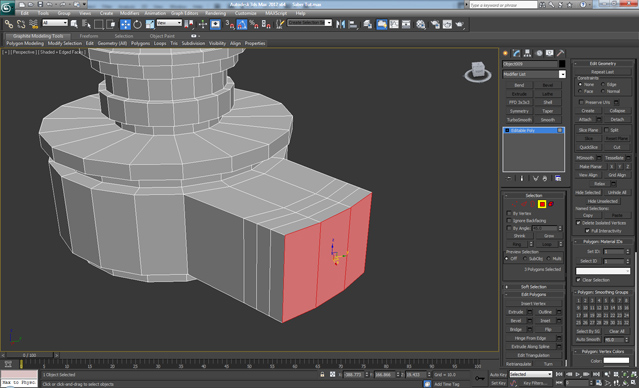Viewport: 639px width, 388px height.
Task: Open the Display command panel tab
Action: tap(550, 53)
